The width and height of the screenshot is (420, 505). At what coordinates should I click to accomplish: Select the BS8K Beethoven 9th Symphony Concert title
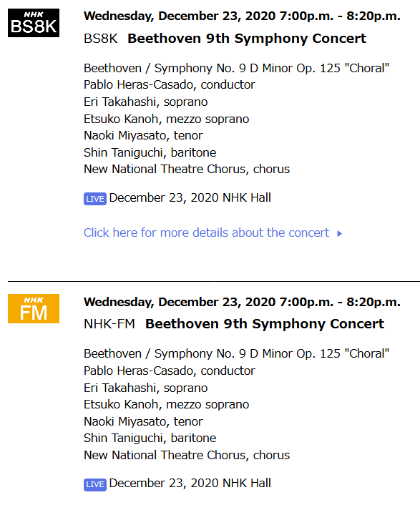(247, 39)
